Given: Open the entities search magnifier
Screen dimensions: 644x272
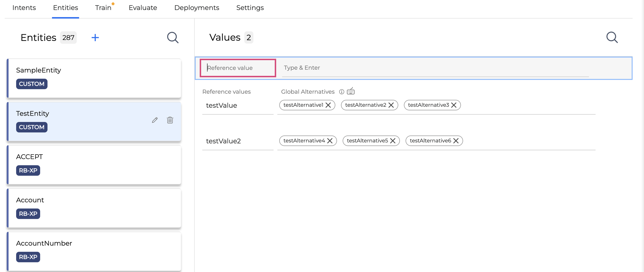Looking at the screenshot, I should [172, 38].
